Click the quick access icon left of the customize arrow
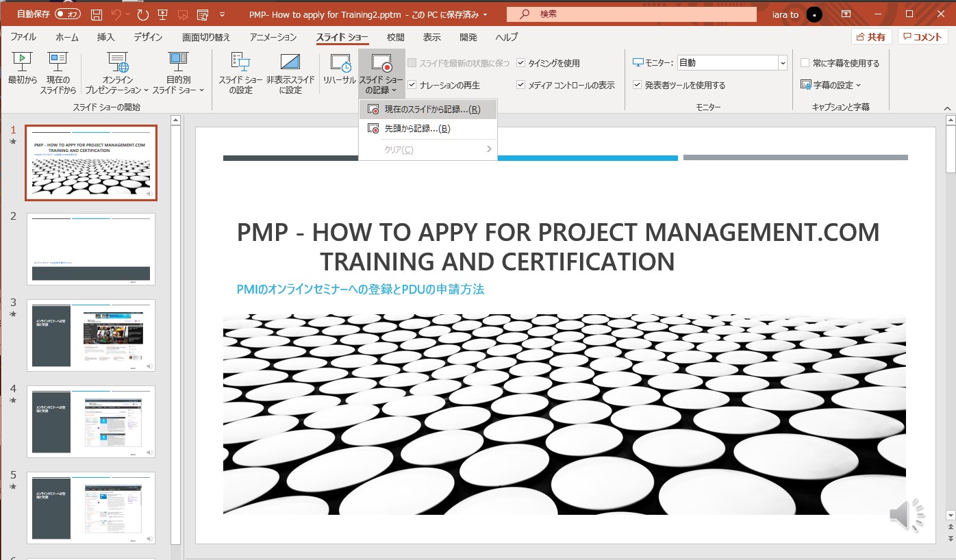Screen dimensions: 956x560 pos(203,14)
